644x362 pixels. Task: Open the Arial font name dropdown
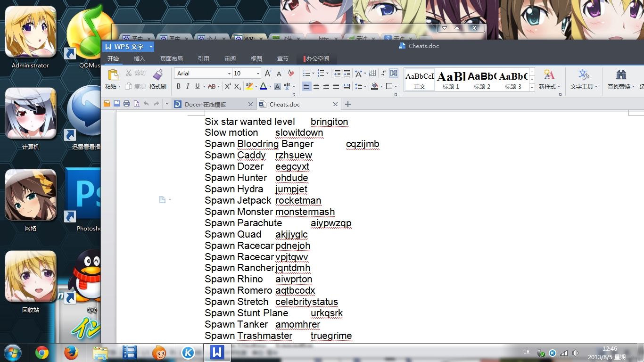pos(229,74)
